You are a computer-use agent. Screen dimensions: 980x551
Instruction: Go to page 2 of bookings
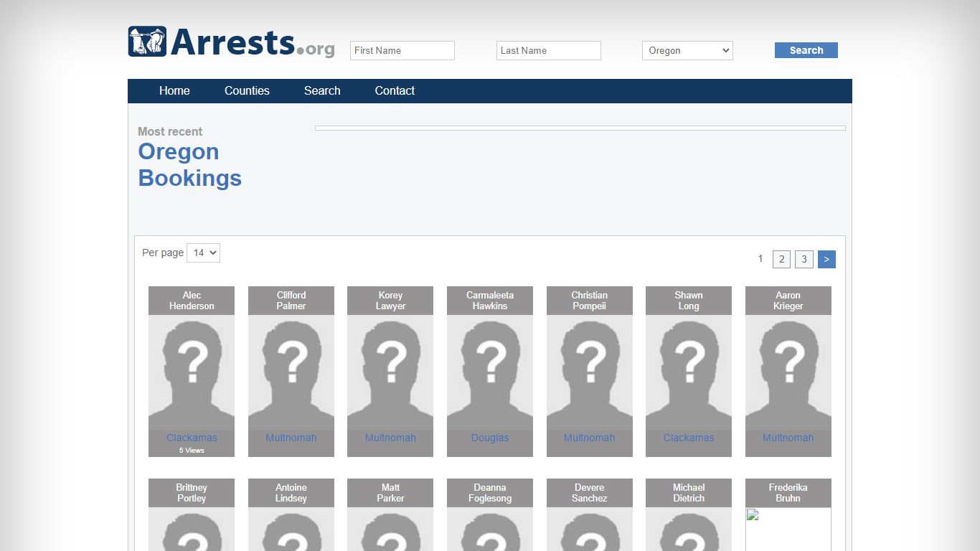tap(781, 259)
